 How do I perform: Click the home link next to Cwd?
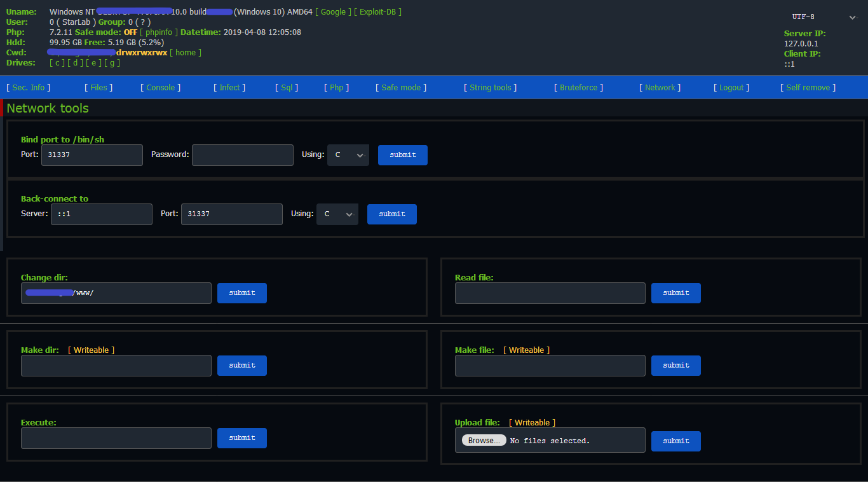186,53
